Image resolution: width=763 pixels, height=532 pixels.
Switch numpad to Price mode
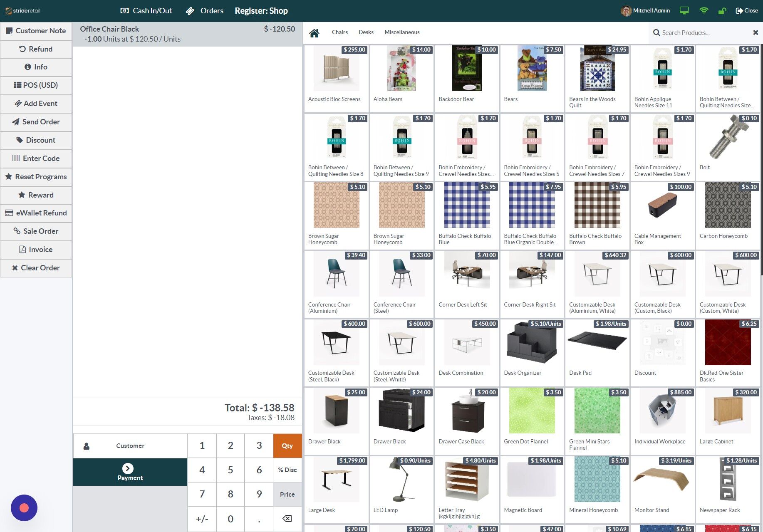(287, 495)
